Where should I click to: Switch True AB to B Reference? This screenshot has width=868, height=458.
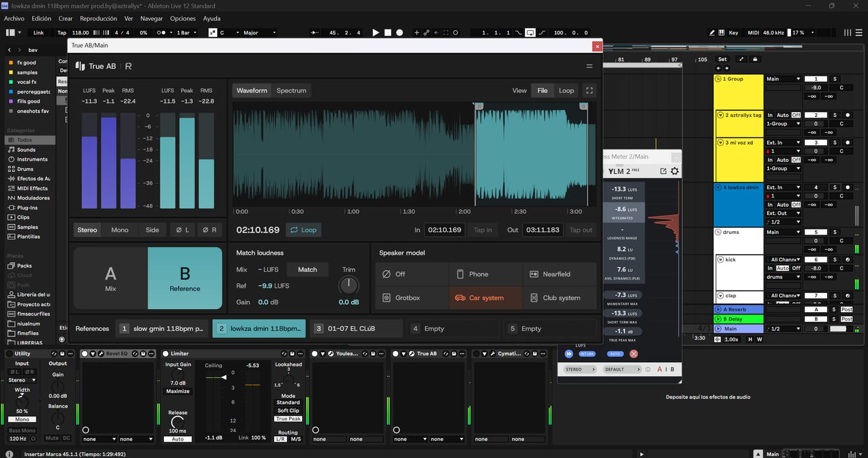[185, 278]
